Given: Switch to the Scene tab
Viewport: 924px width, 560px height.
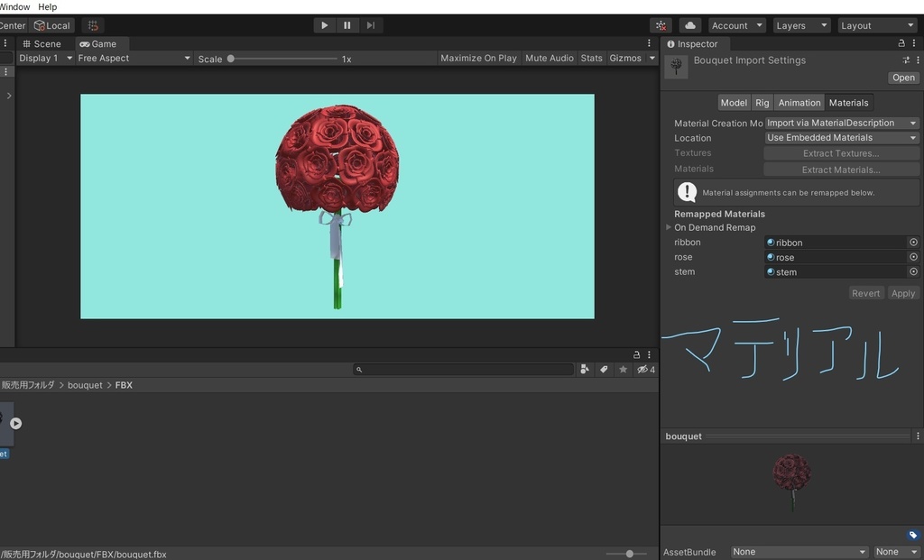Looking at the screenshot, I should pyautogui.click(x=42, y=43).
